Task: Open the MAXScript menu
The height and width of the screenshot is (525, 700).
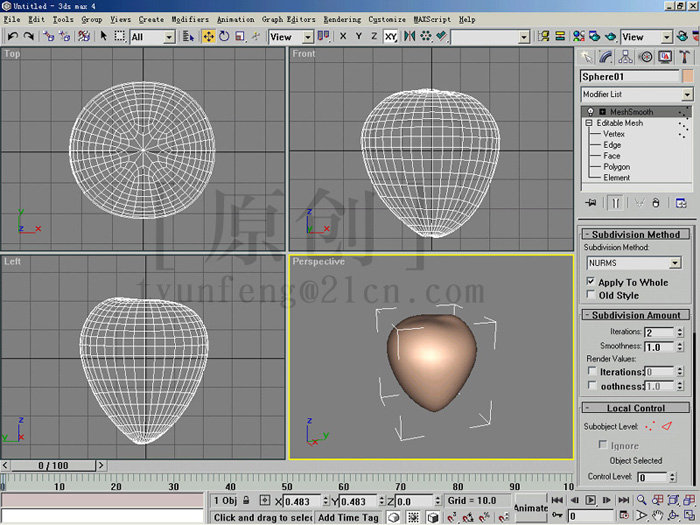Action: (432, 19)
